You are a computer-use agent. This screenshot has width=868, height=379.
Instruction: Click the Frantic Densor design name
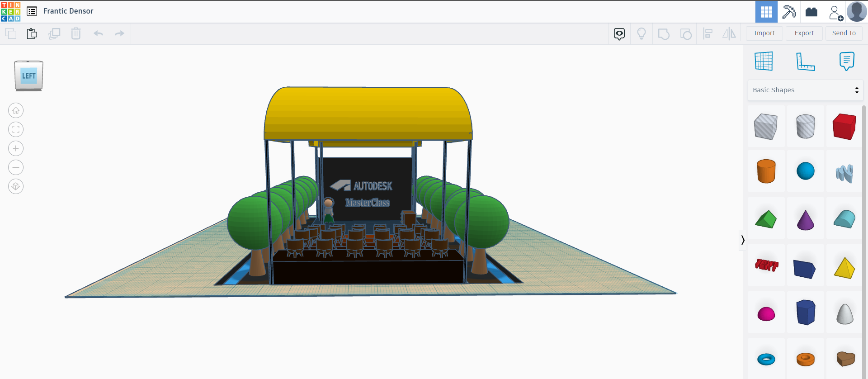pyautogui.click(x=68, y=11)
